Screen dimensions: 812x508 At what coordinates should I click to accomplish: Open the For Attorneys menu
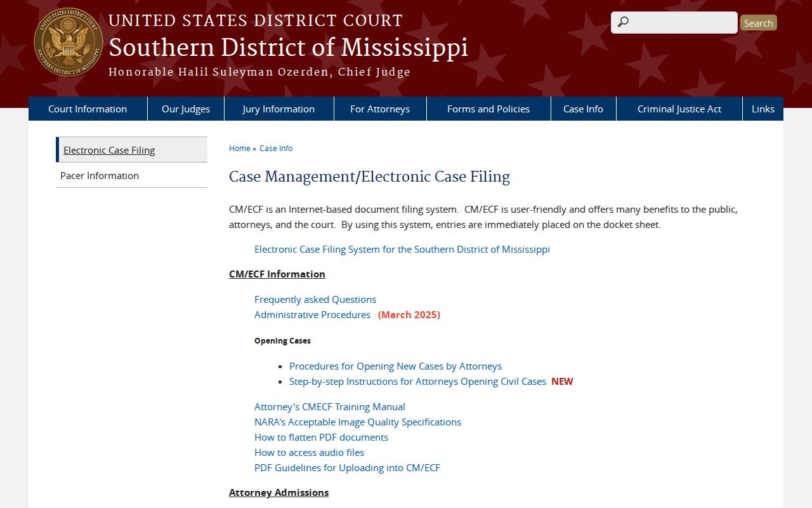pyautogui.click(x=380, y=109)
